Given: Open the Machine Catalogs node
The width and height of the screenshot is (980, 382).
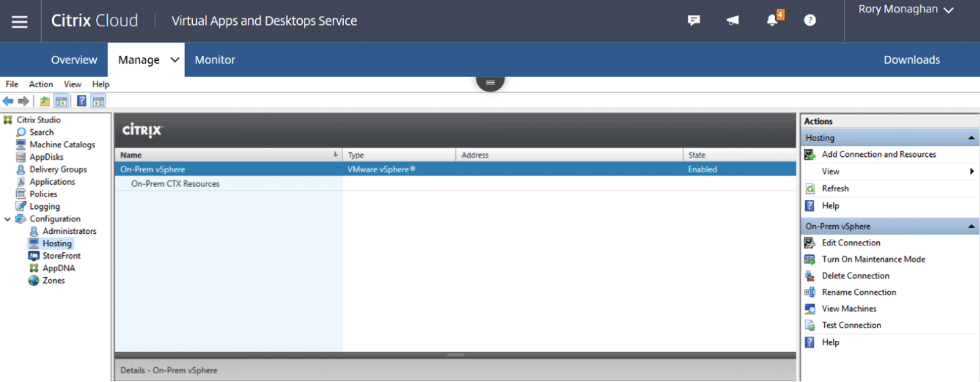Looking at the screenshot, I should (x=62, y=145).
